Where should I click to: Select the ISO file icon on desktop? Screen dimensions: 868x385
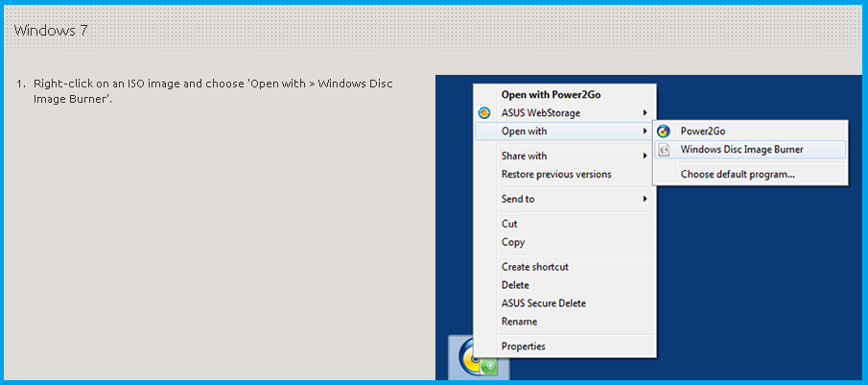[478, 358]
